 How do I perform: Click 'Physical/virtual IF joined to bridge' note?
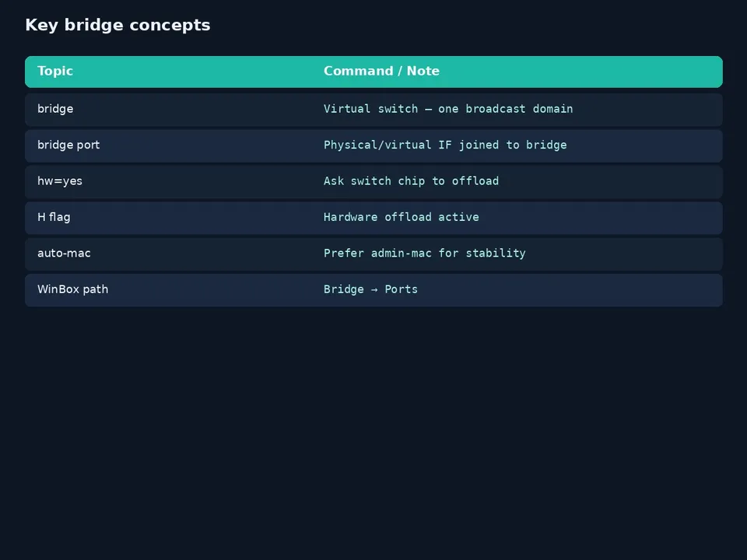[445, 145]
